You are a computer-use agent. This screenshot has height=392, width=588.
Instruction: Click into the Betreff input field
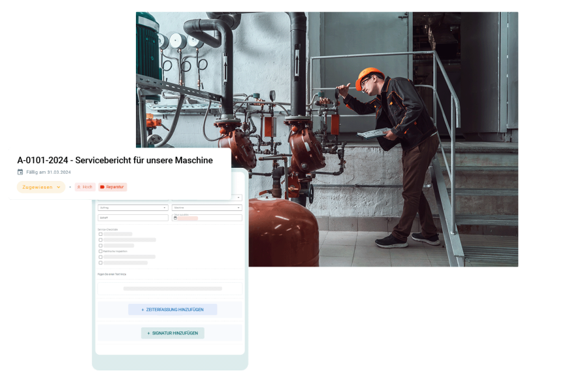tap(133, 218)
